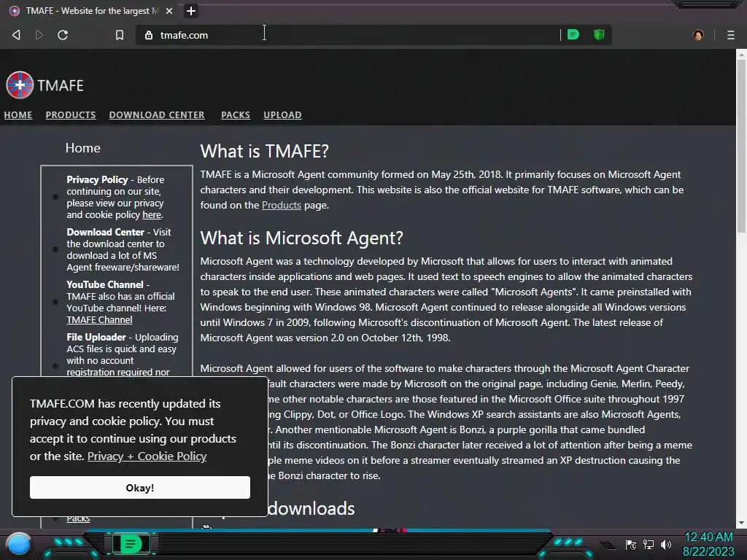Viewport: 747px width, 560px height.
Task: Close the TMAFE browser tab
Action: 169,10
